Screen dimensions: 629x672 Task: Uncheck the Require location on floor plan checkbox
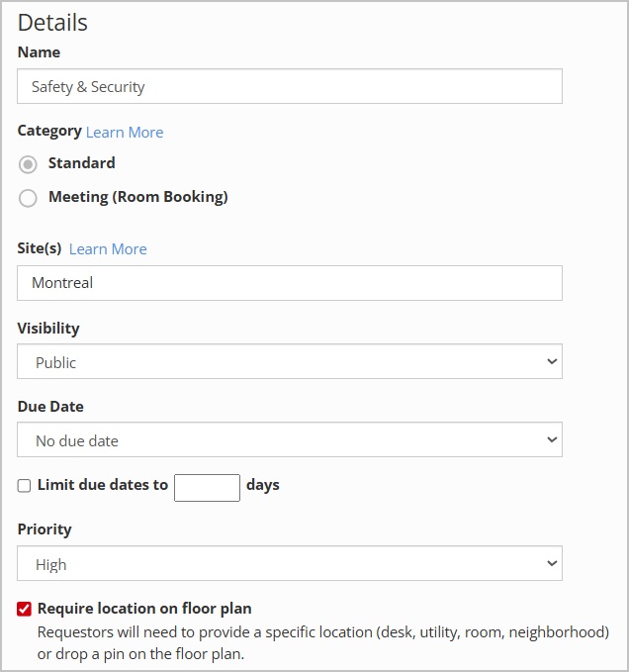pyautogui.click(x=25, y=609)
